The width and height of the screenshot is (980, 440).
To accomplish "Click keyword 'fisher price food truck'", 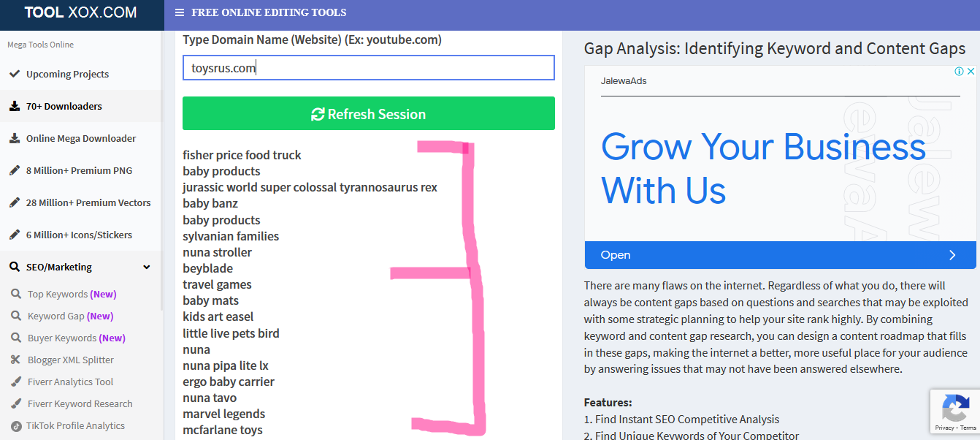I will click(242, 155).
